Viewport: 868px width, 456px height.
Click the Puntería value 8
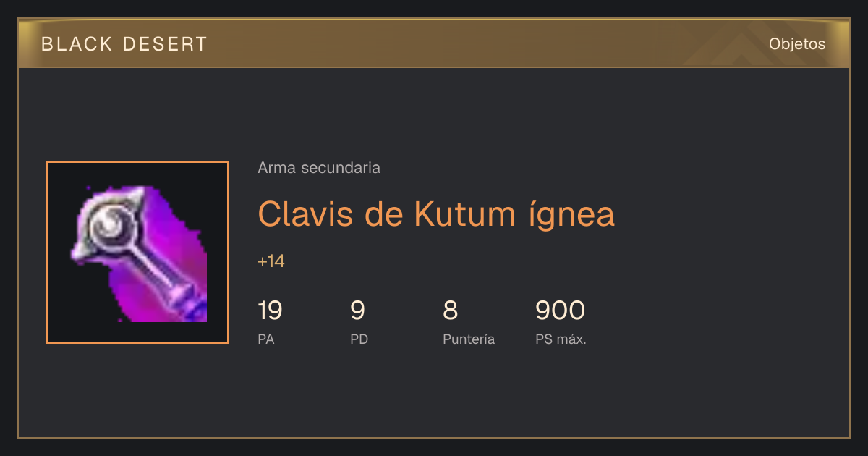[450, 311]
